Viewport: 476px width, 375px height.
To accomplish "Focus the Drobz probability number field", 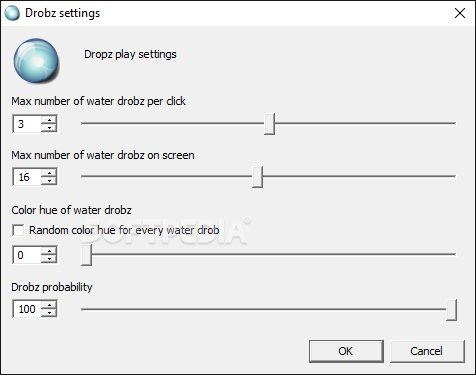I will [27, 309].
